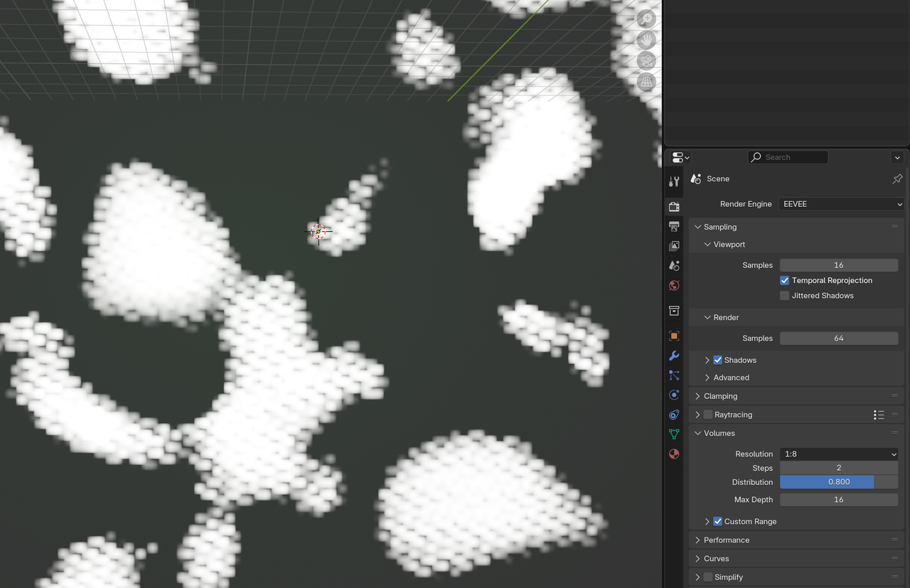Click the properties Search field
Viewport: 910px width, 588px height.
click(788, 157)
